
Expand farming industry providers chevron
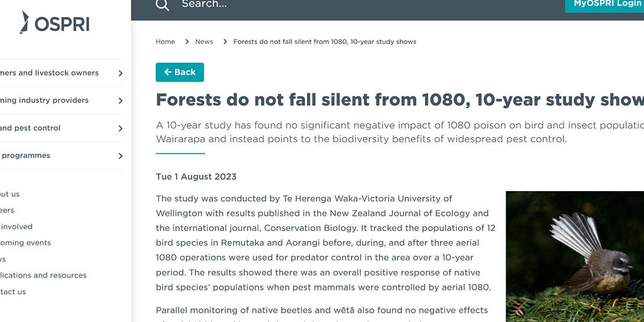(x=120, y=101)
